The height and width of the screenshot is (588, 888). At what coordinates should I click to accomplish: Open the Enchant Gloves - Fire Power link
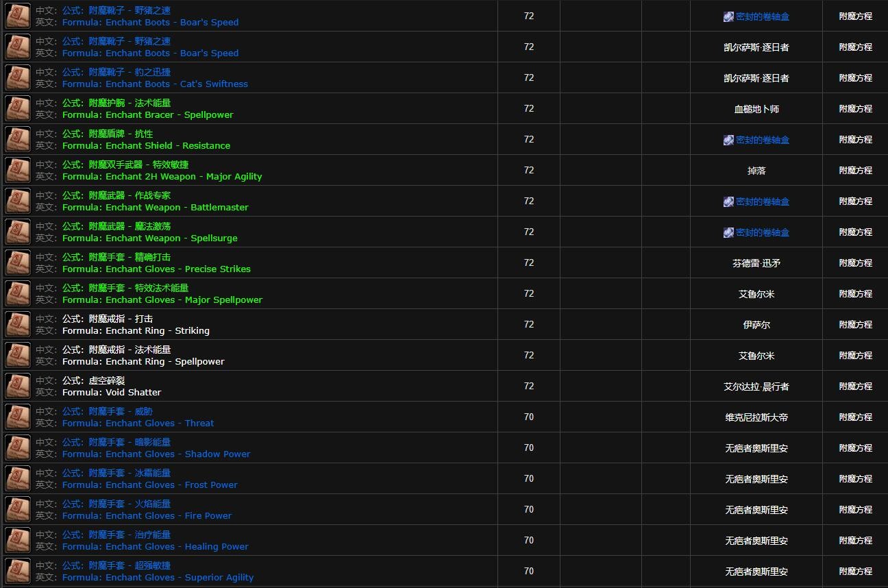pyautogui.click(x=147, y=516)
